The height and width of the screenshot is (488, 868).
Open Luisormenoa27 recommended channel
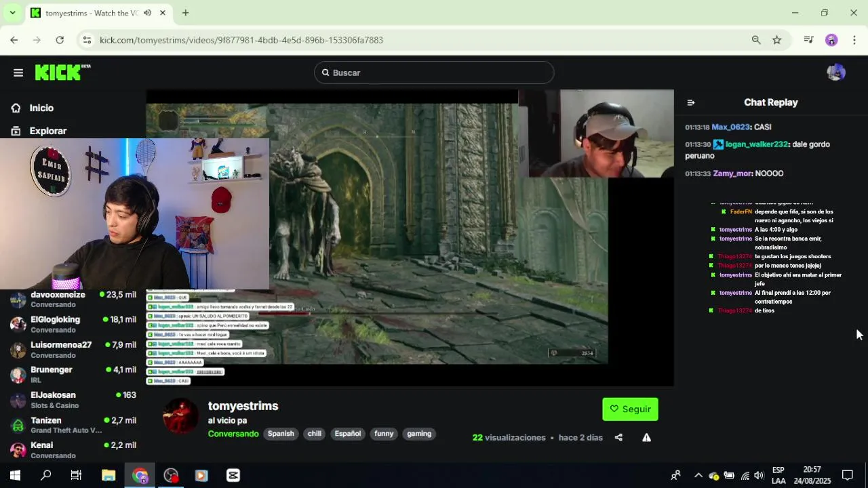pyautogui.click(x=73, y=350)
